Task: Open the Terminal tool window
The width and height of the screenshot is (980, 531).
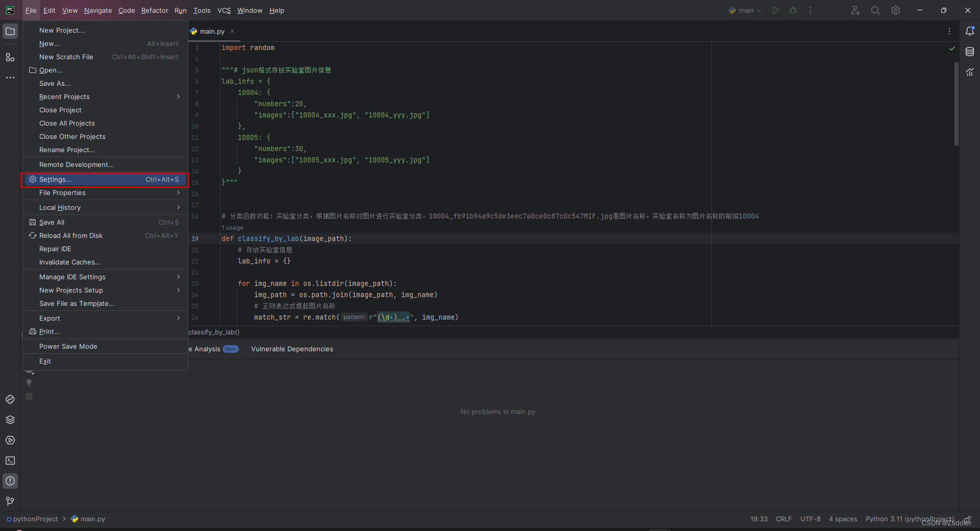Action: tap(10, 461)
